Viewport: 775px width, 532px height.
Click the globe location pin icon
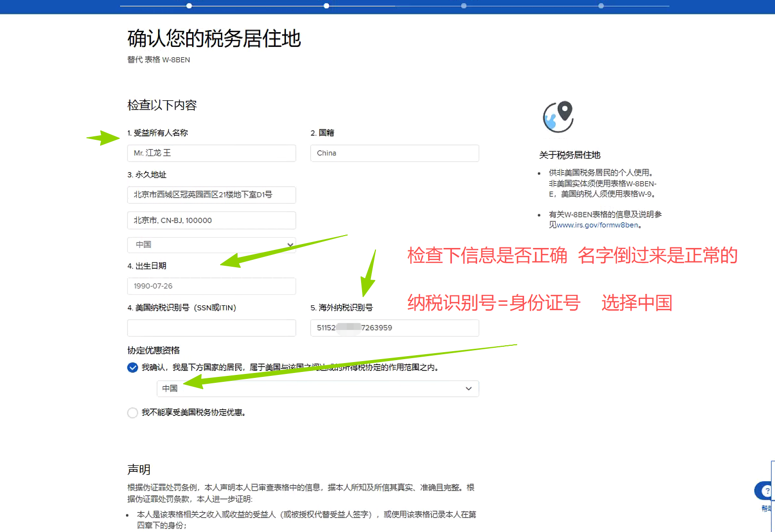pos(558,117)
